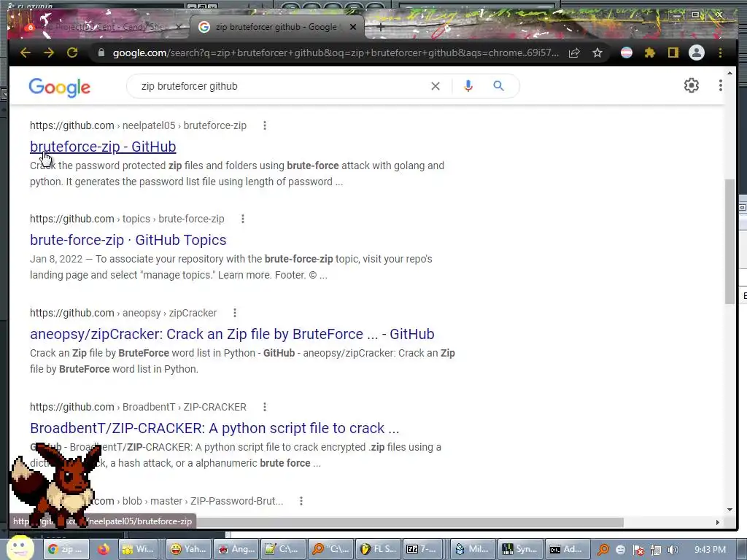The width and height of the screenshot is (747, 560).
Task: Open Firefox from the taskbar
Action: click(x=104, y=550)
